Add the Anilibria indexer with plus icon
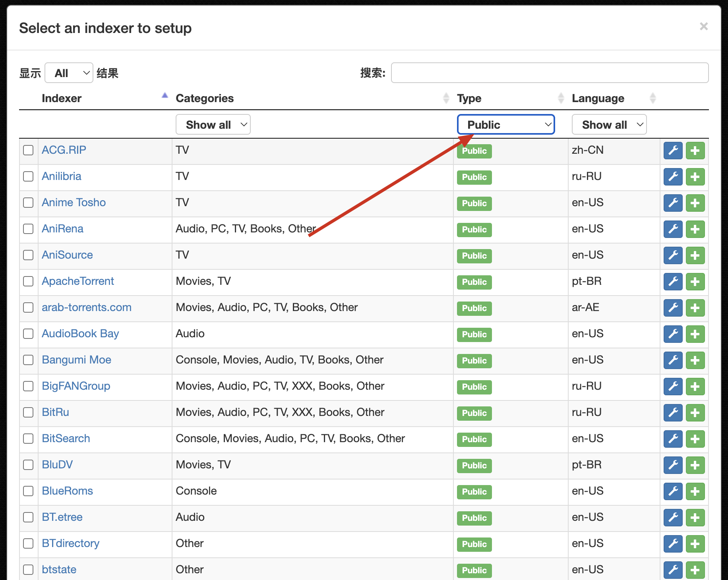This screenshot has width=728, height=580. coord(695,177)
